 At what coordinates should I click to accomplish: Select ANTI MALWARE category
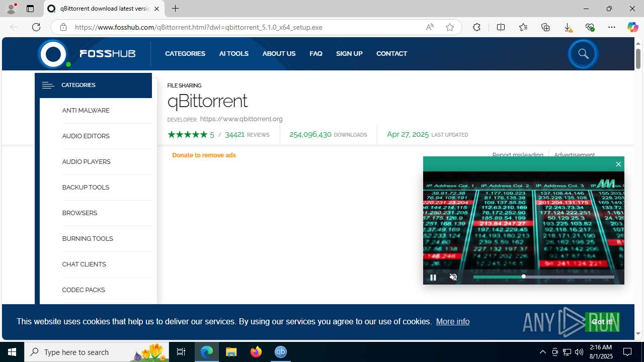point(86,111)
